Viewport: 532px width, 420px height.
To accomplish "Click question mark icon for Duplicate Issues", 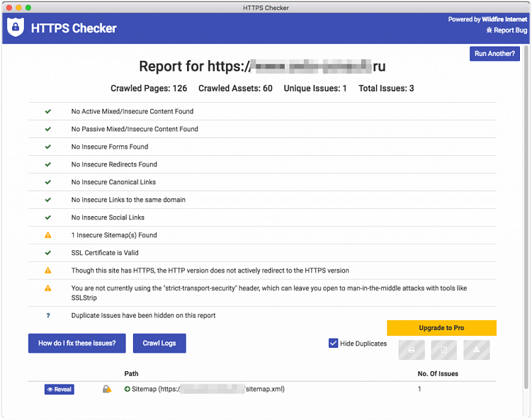I will [x=48, y=315].
